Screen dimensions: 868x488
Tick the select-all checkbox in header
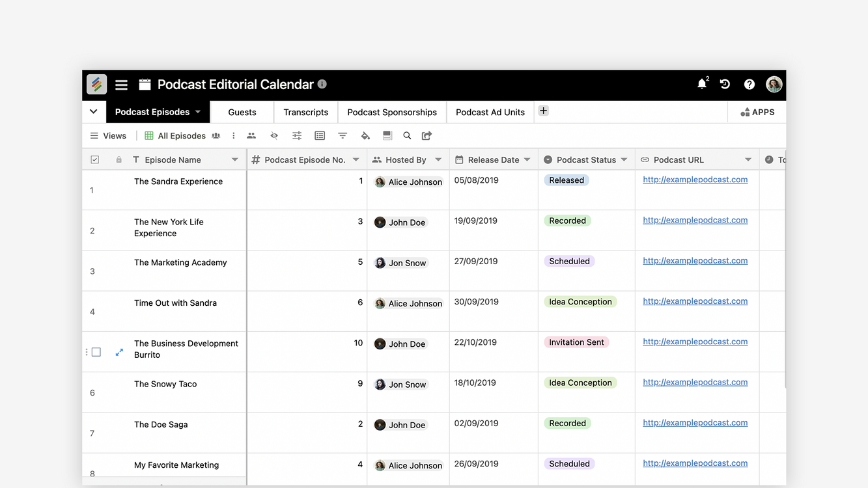[x=95, y=160]
